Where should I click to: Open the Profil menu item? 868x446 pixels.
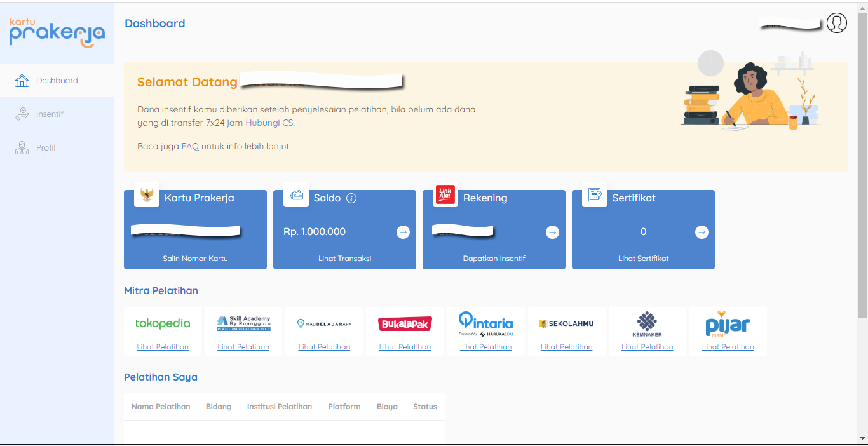coord(57,148)
